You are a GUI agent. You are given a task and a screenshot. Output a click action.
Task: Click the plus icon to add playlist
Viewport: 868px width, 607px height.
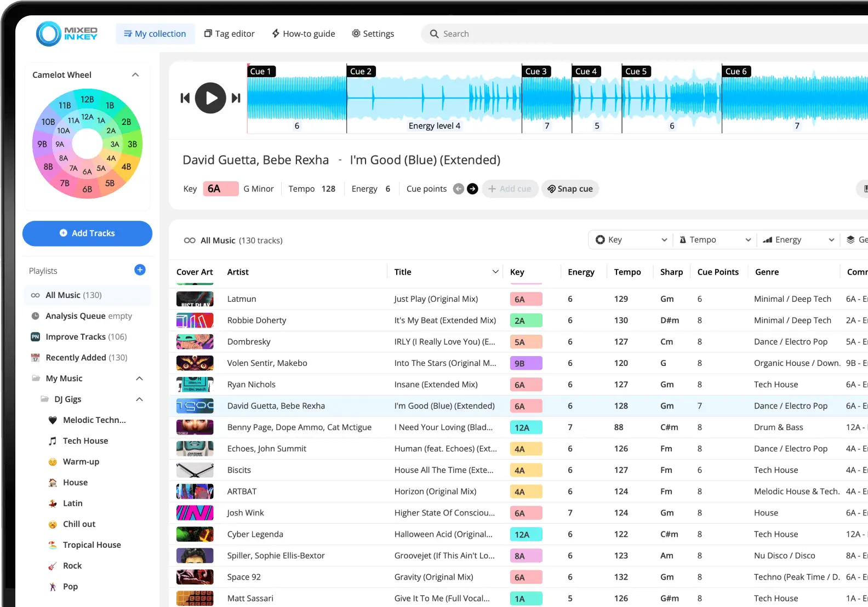(x=140, y=270)
